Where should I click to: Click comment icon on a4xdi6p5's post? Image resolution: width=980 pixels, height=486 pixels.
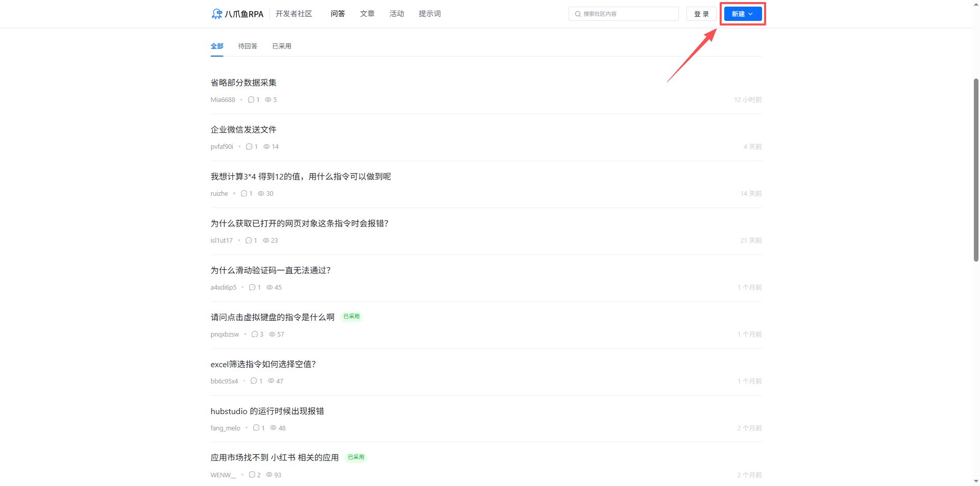tap(252, 287)
